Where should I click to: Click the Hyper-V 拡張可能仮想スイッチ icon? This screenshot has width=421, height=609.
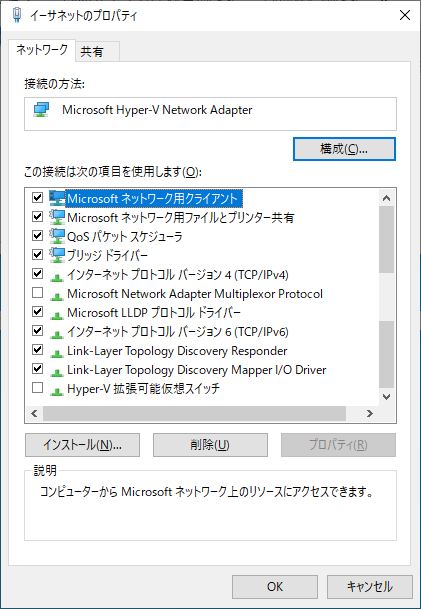point(57,392)
